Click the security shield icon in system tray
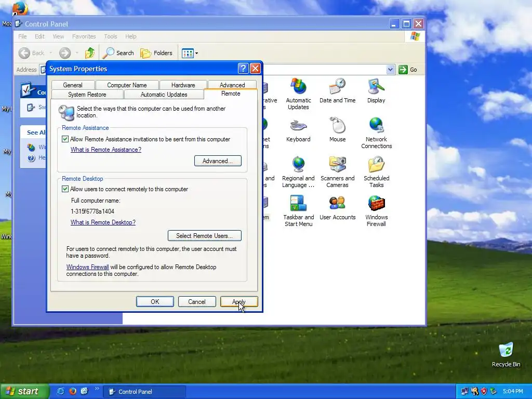This screenshot has height=399, width=532. [x=484, y=391]
